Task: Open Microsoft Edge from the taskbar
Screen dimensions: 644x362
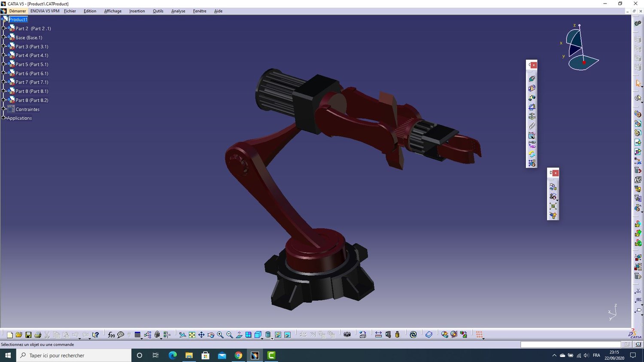Action: 173,355
